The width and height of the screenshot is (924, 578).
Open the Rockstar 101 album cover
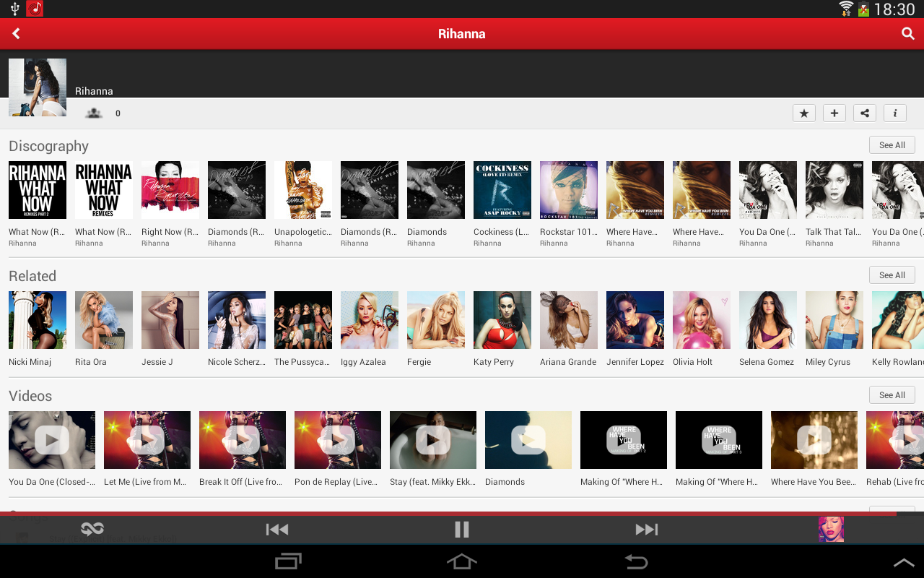point(569,190)
